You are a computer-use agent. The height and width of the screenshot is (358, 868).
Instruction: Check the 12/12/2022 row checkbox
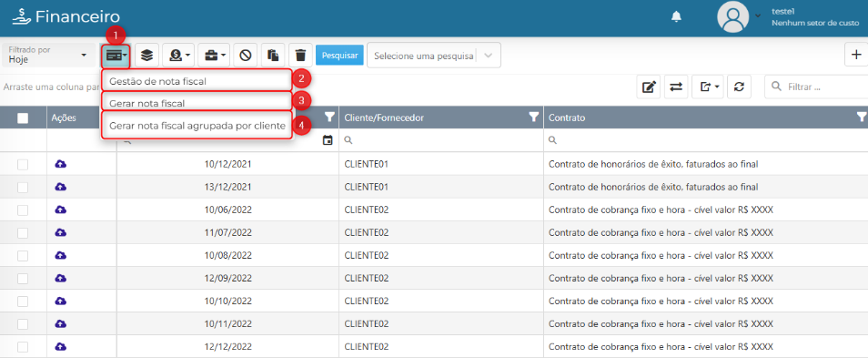(23, 347)
